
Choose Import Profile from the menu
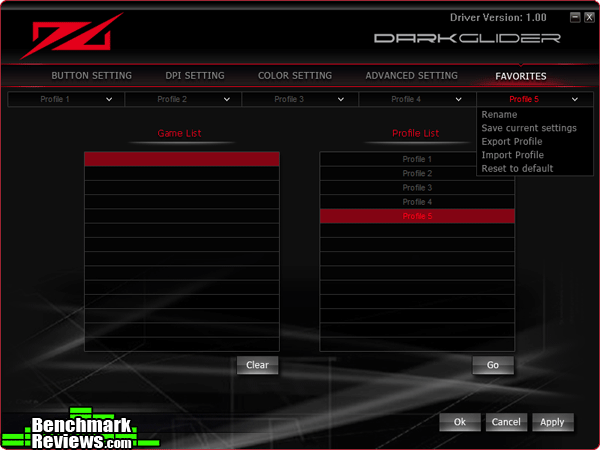click(x=512, y=155)
